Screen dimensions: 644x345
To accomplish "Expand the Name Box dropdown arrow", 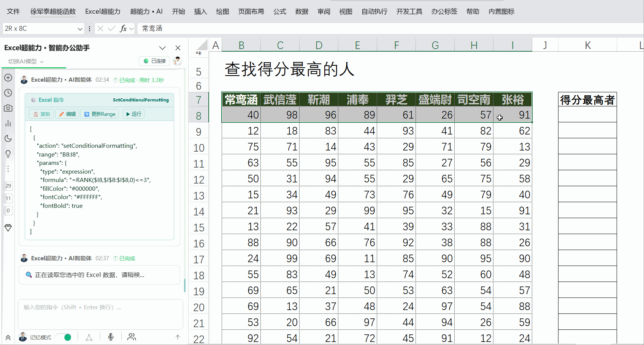I will pos(80,28).
